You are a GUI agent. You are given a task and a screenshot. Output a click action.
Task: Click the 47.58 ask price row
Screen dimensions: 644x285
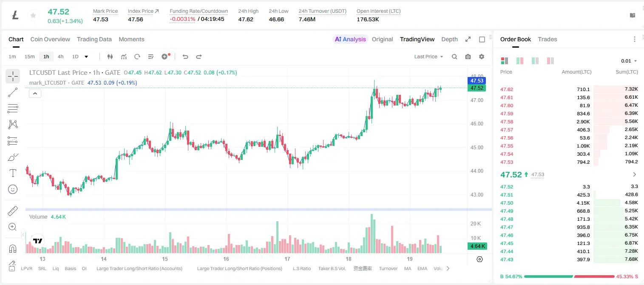click(x=569, y=122)
